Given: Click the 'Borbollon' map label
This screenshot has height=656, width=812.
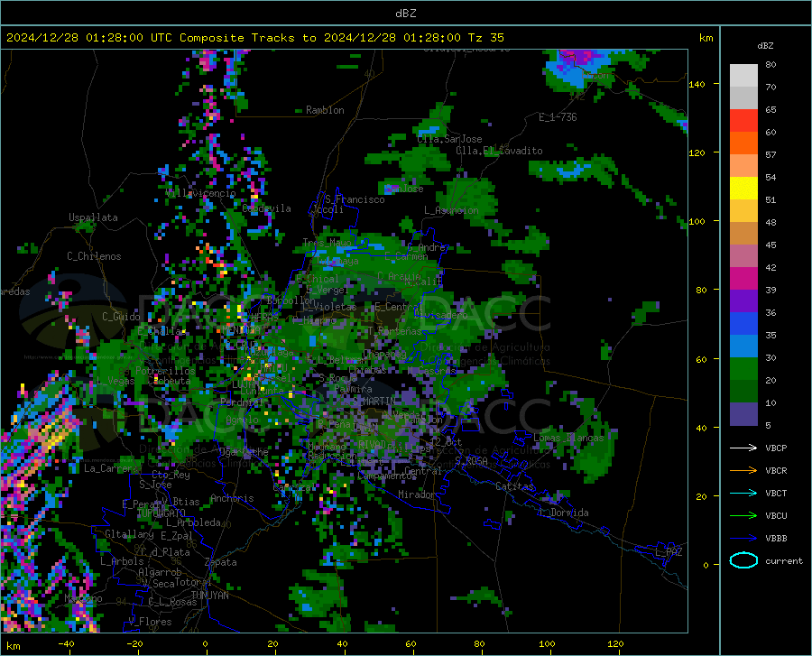Looking at the screenshot, I should 291,300.
